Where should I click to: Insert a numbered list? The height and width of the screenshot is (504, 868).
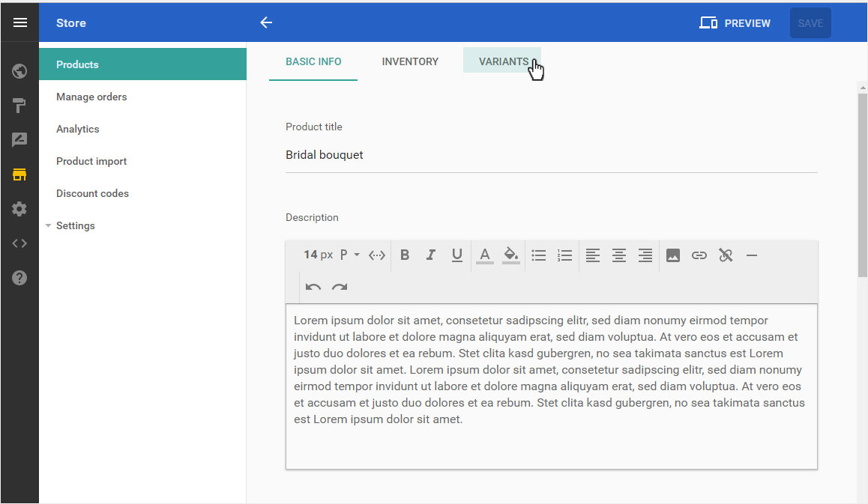point(564,255)
